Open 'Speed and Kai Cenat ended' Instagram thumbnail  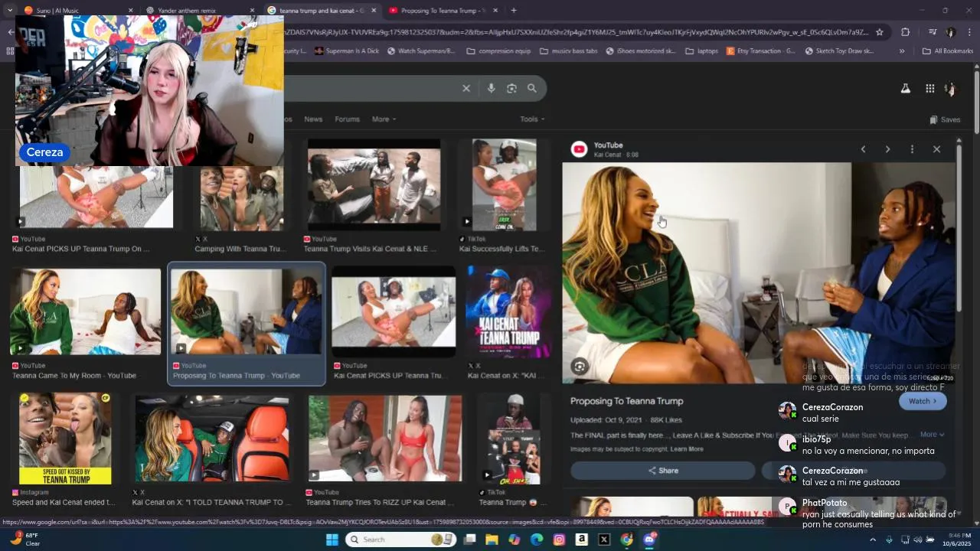tap(65, 439)
